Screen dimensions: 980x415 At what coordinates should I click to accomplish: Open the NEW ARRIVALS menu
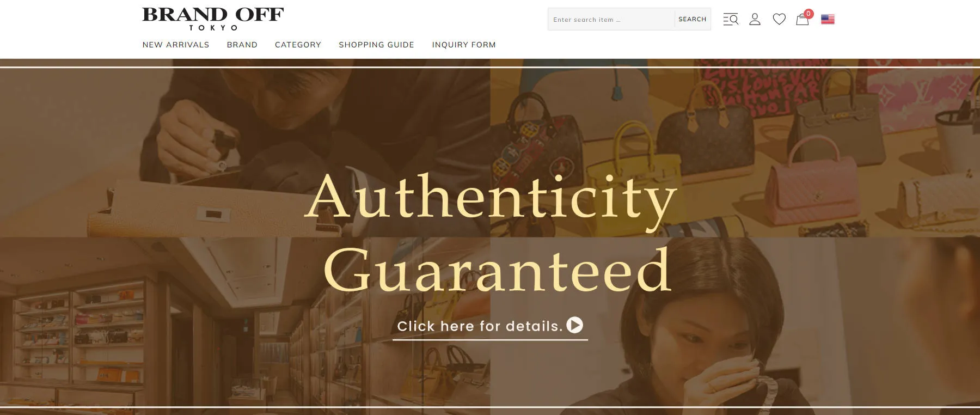click(176, 45)
